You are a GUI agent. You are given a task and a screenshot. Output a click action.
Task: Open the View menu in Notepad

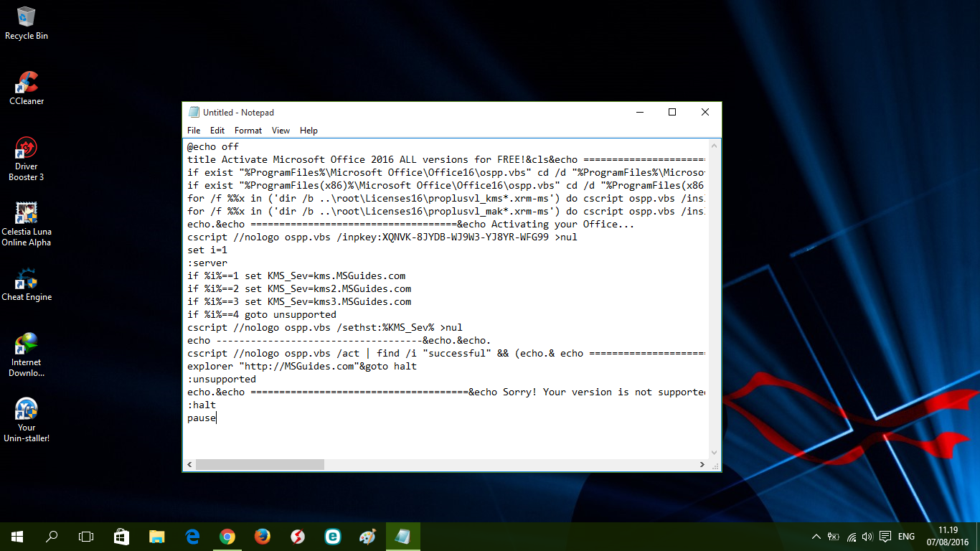point(281,131)
